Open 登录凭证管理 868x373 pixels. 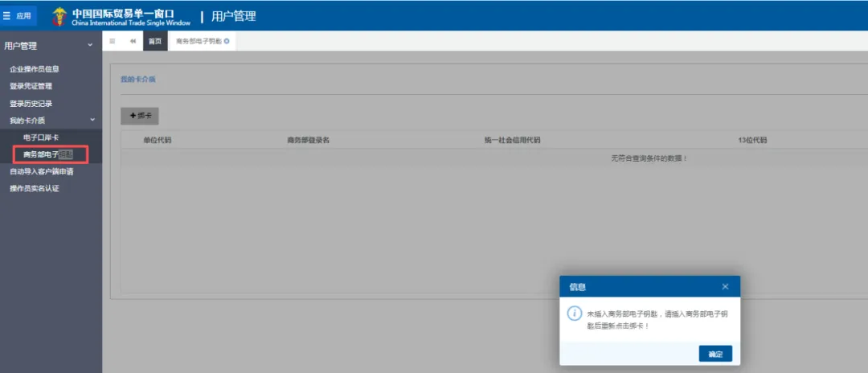[31, 86]
